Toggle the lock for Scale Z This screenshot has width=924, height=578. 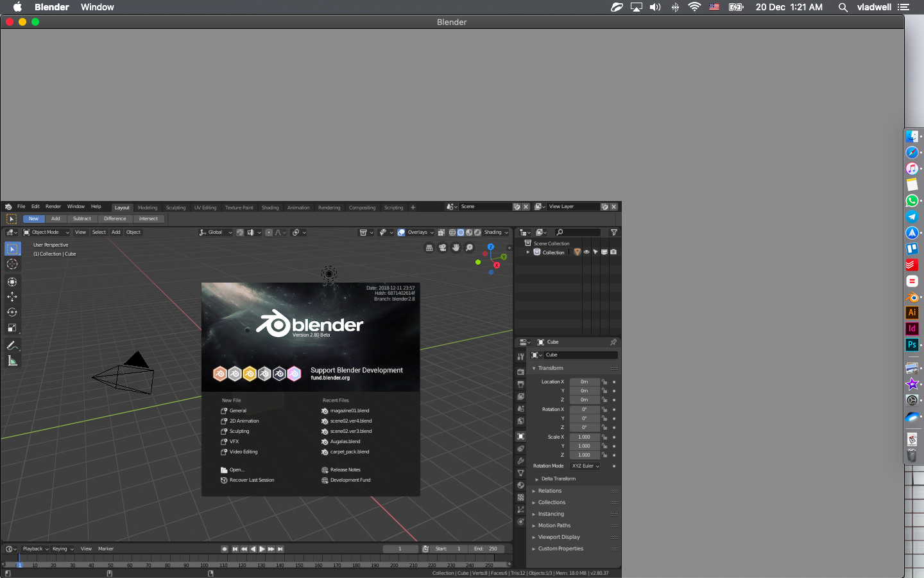point(604,455)
